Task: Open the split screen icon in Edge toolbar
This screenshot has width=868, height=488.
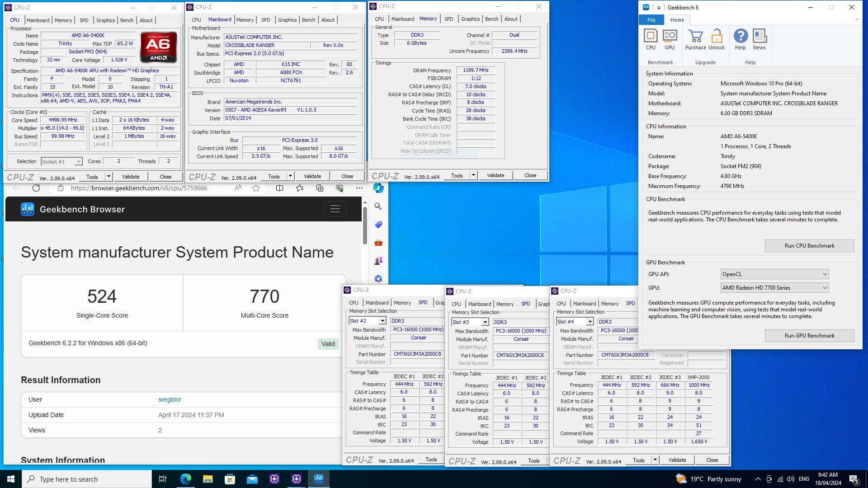Action: (x=279, y=188)
